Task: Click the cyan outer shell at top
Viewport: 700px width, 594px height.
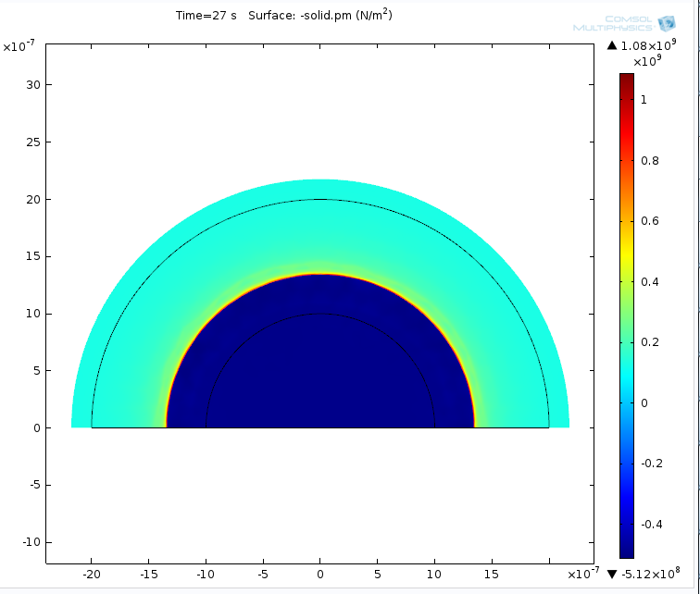Action: (319, 189)
